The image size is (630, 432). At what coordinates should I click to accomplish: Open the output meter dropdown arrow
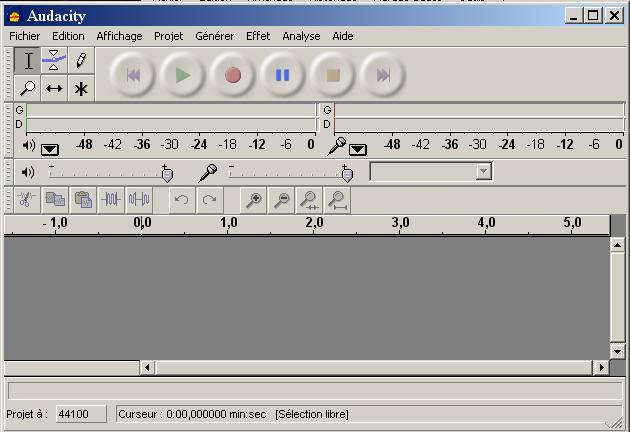click(x=49, y=149)
